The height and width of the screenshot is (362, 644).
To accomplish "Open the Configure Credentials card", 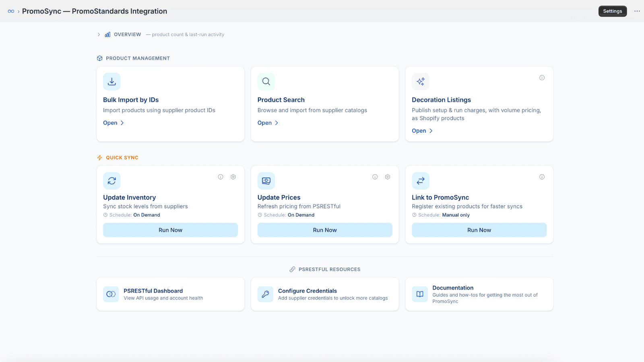I will (x=325, y=294).
